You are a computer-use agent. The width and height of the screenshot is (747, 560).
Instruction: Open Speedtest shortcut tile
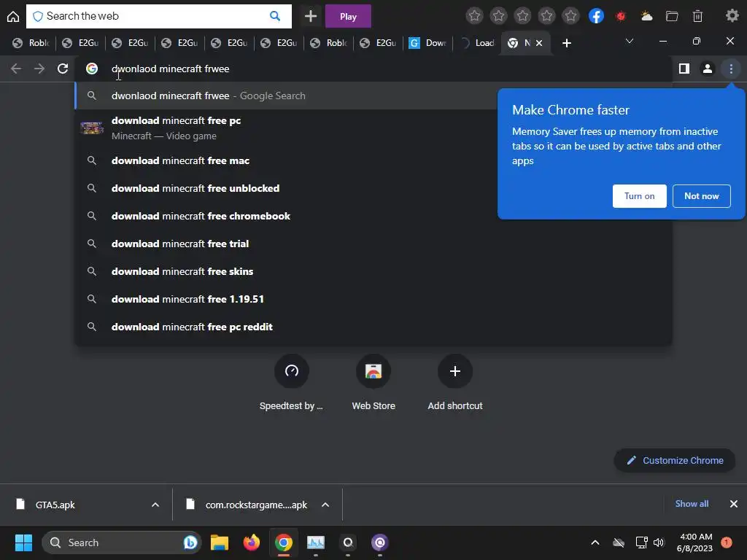click(x=291, y=383)
